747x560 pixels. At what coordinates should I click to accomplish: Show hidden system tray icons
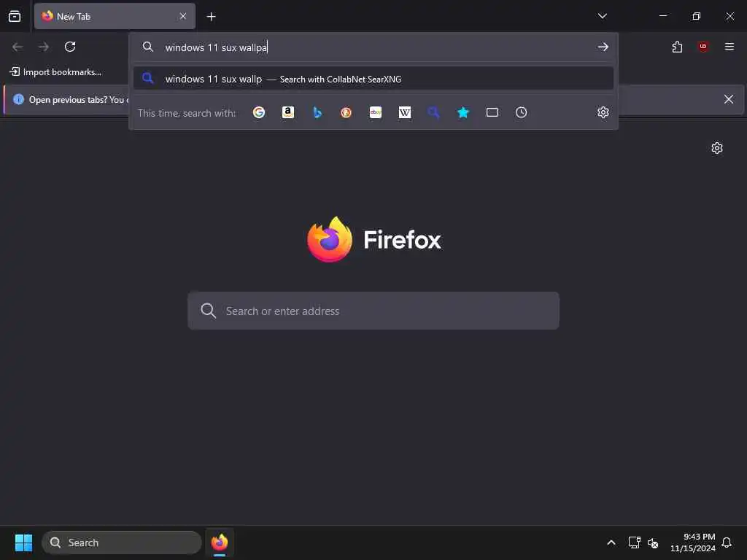pyautogui.click(x=611, y=542)
